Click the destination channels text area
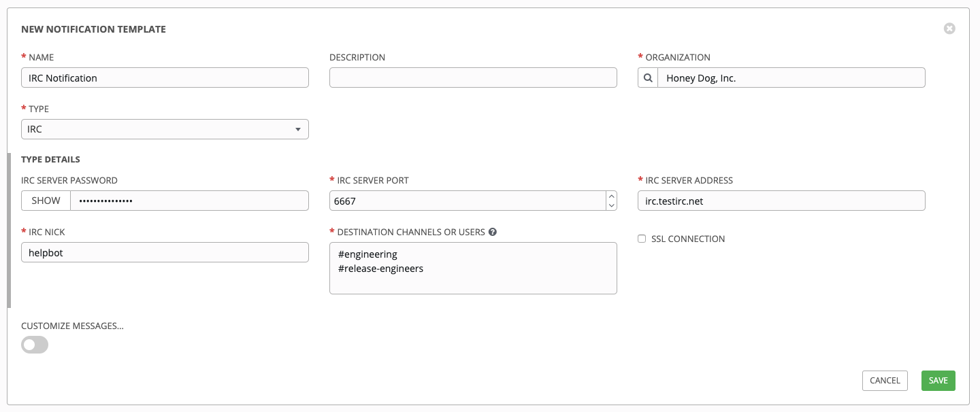The image size is (980, 412). click(473, 268)
